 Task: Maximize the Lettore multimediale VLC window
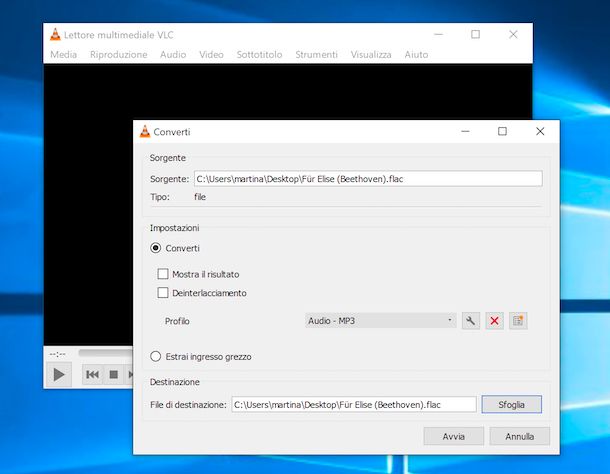pos(475,35)
